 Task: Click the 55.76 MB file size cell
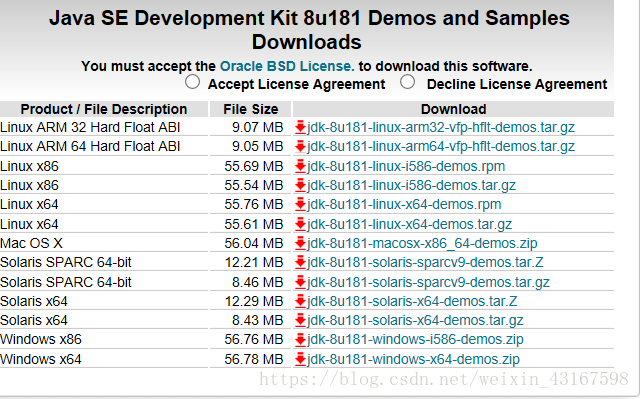[250, 204]
